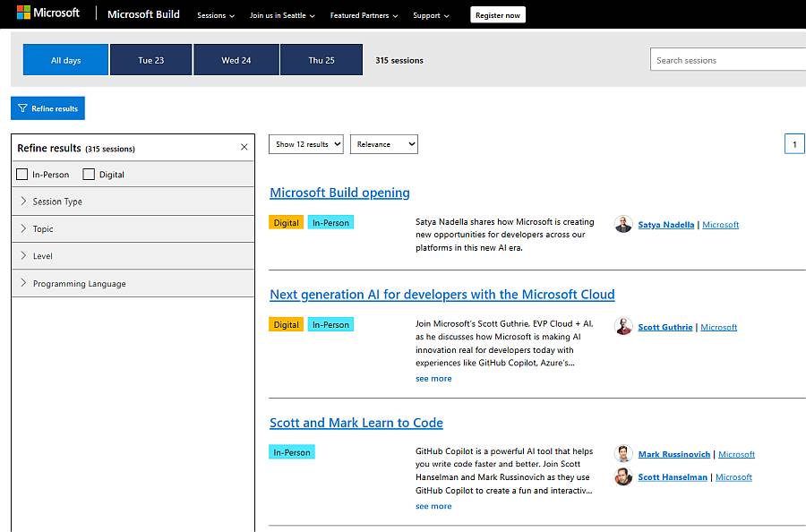
Task: Click the Register now button
Action: (x=498, y=15)
